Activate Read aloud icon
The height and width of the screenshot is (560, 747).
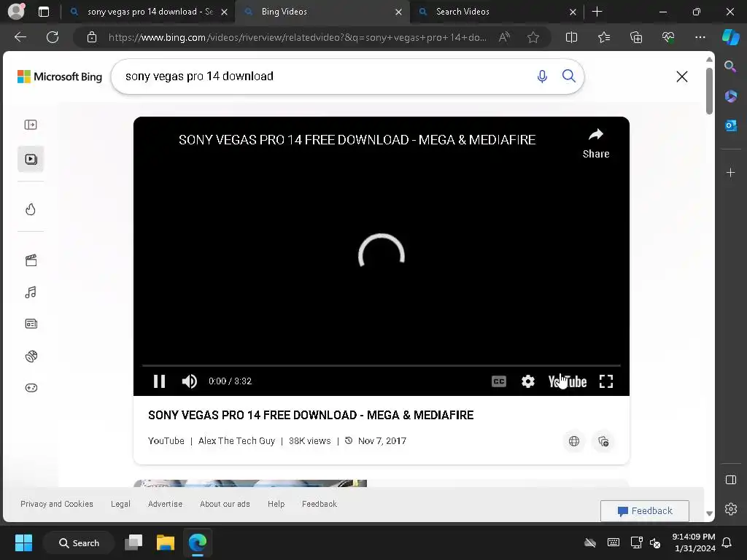[504, 37]
